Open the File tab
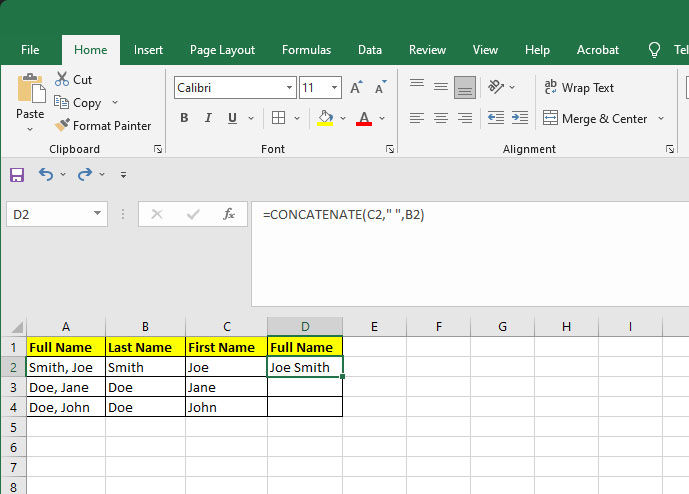Image resolution: width=689 pixels, height=494 pixels. click(x=30, y=50)
